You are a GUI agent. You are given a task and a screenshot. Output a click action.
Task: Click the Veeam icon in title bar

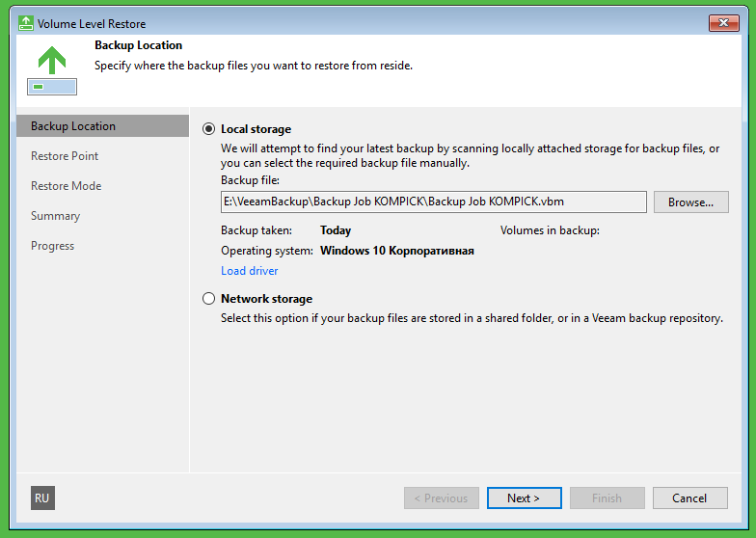point(26,23)
